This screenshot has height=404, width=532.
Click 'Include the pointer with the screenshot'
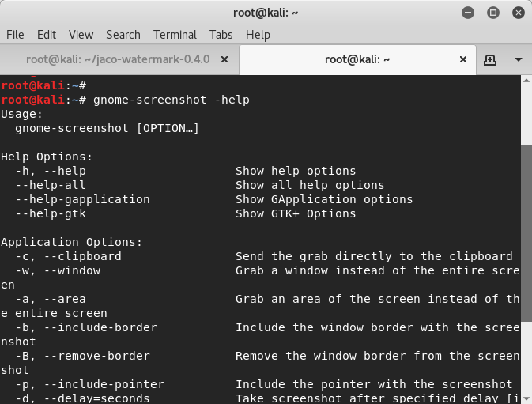374,385
